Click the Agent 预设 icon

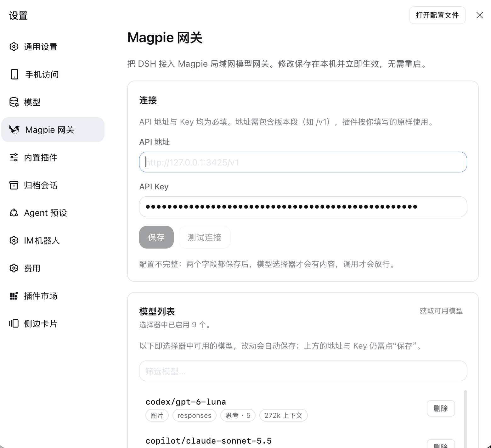(14, 213)
